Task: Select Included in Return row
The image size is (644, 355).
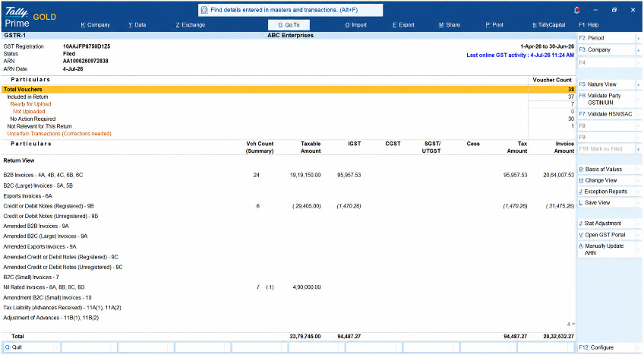Action: (x=289, y=97)
